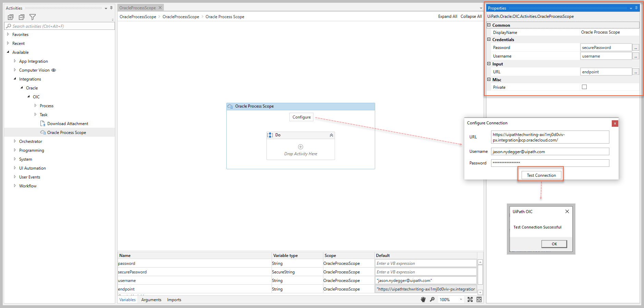Click the Password property value field
644x308 pixels.
click(606, 48)
